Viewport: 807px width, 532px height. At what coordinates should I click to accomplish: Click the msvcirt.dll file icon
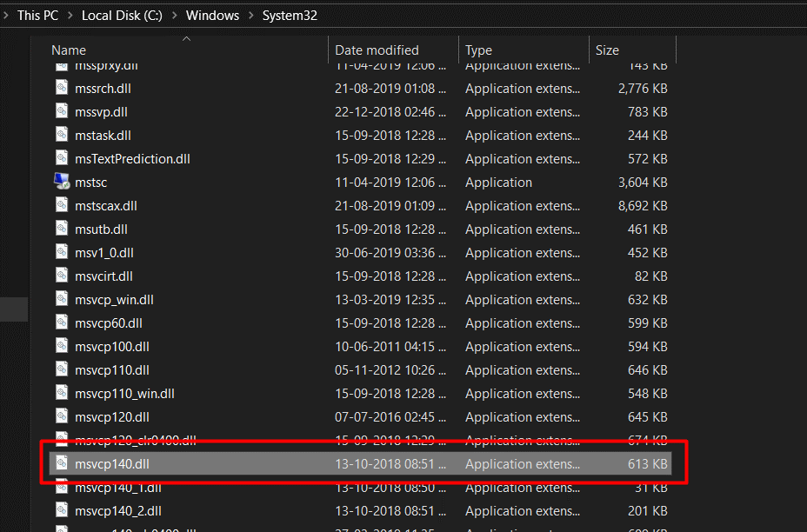pyautogui.click(x=62, y=276)
